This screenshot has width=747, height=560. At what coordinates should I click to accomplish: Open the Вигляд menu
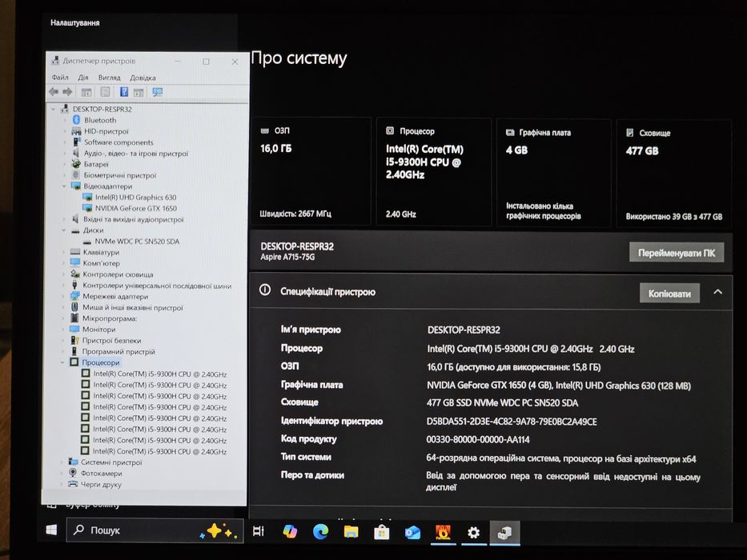[x=109, y=77]
